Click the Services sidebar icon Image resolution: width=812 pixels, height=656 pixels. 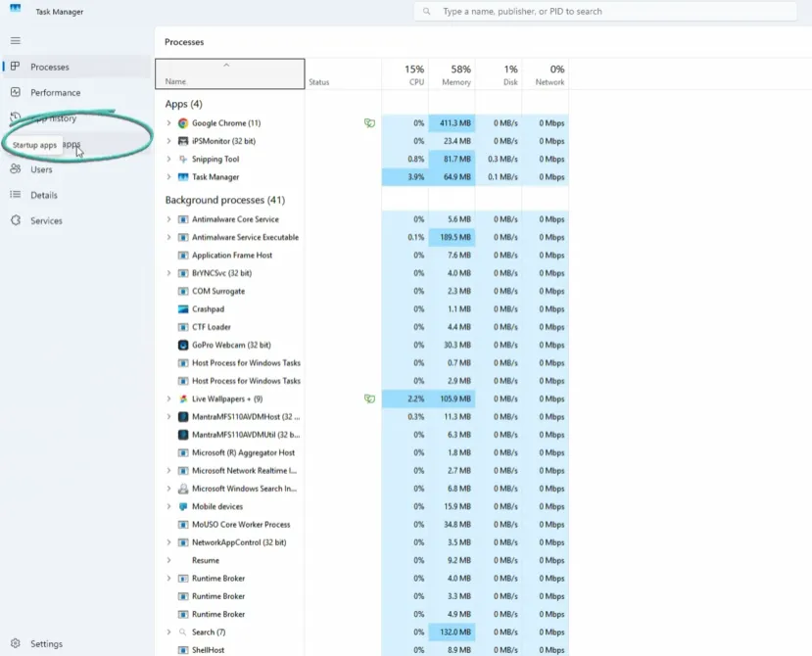(x=16, y=220)
